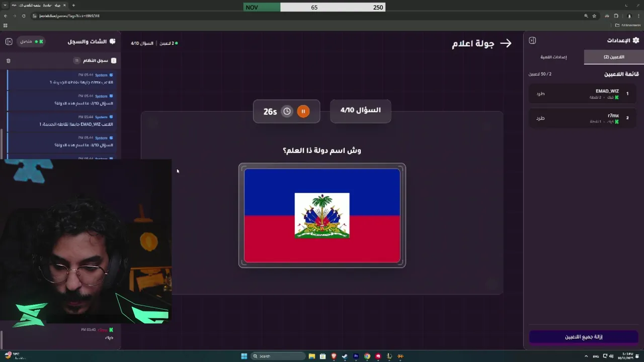Clear the system log with trash icon
This screenshot has height=362, width=644.
8,61
